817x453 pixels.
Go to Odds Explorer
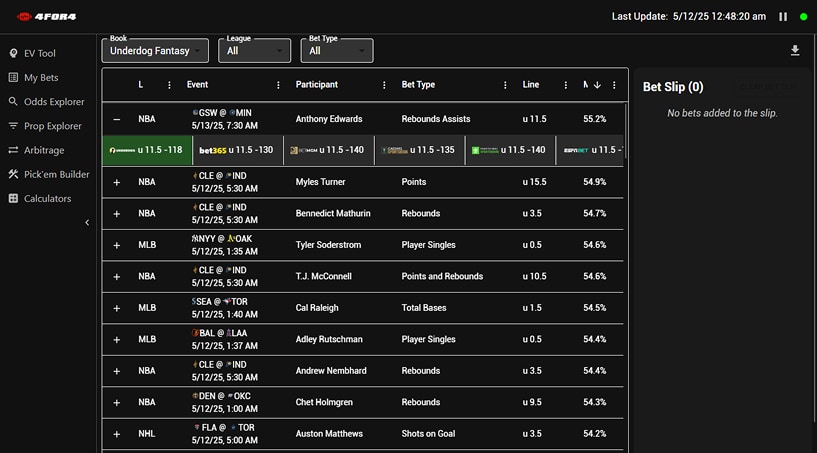(46, 102)
